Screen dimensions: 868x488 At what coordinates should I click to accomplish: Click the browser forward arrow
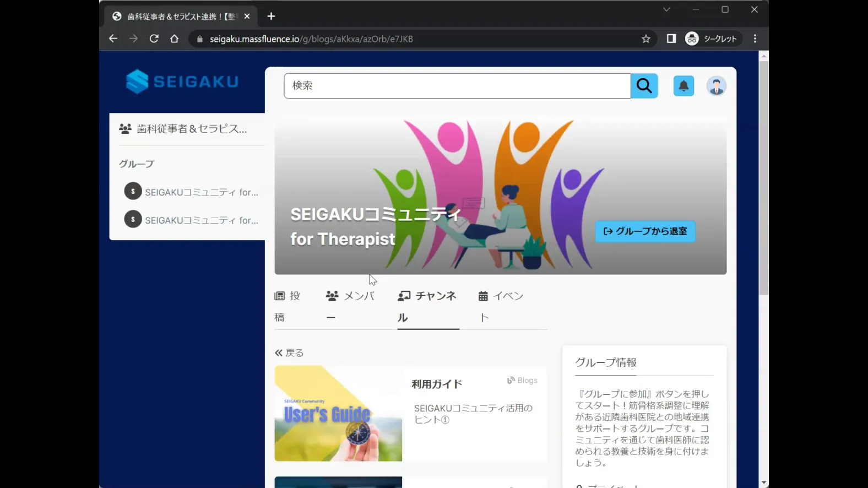(133, 39)
